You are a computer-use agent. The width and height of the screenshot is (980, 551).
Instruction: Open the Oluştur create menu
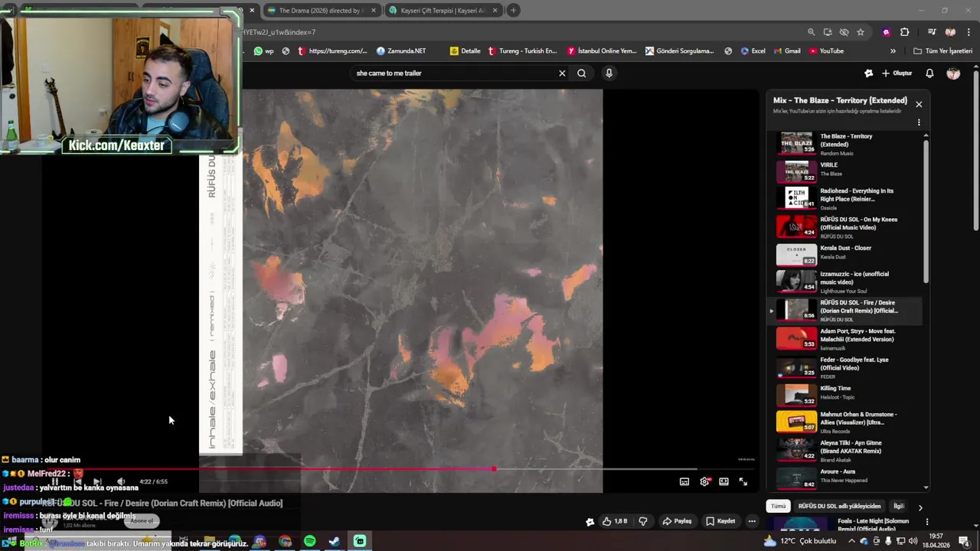pyautogui.click(x=897, y=73)
